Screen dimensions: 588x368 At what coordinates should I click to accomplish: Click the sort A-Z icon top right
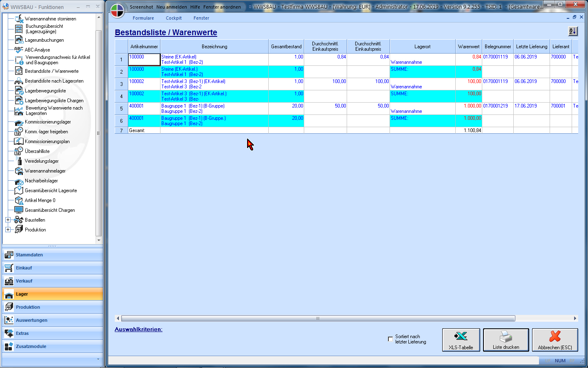click(573, 31)
